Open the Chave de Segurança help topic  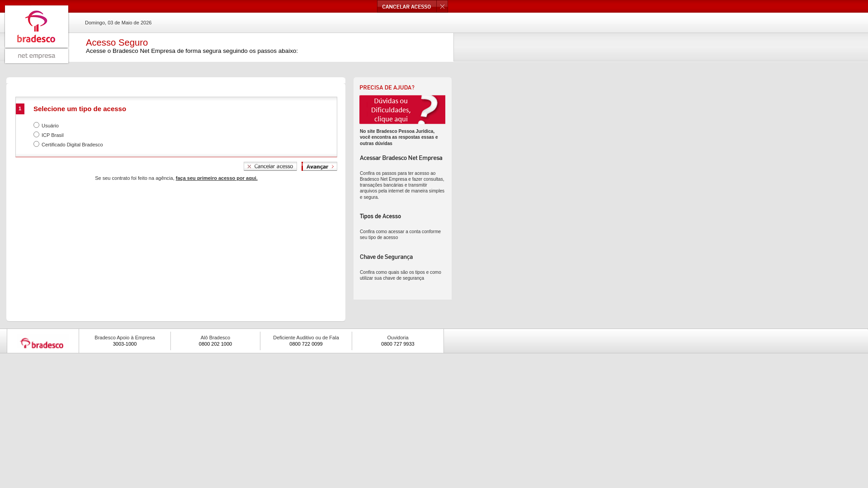click(x=386, y=257)
